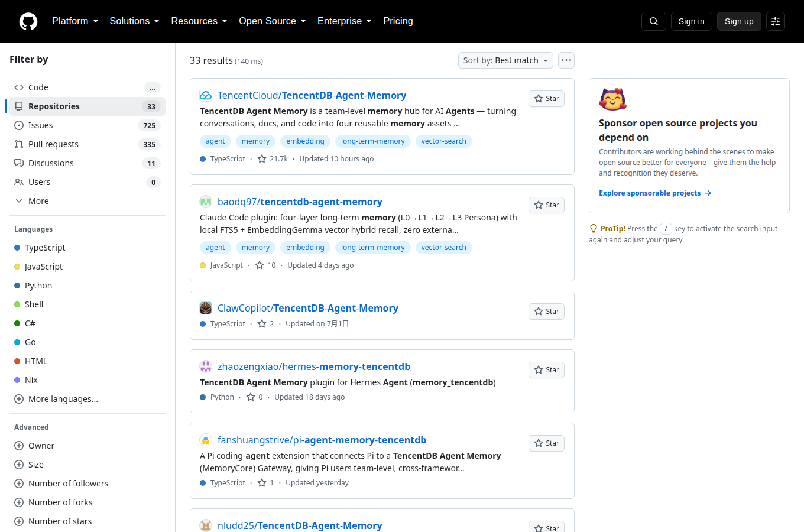Expand the Resources menu

pyautogui.click(x=199, y=21)
